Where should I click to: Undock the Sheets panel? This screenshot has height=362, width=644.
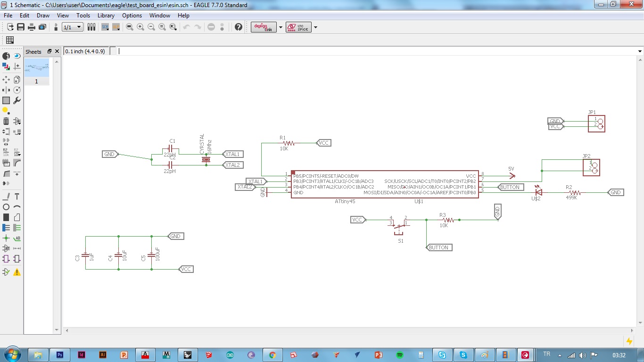point(50,51)
